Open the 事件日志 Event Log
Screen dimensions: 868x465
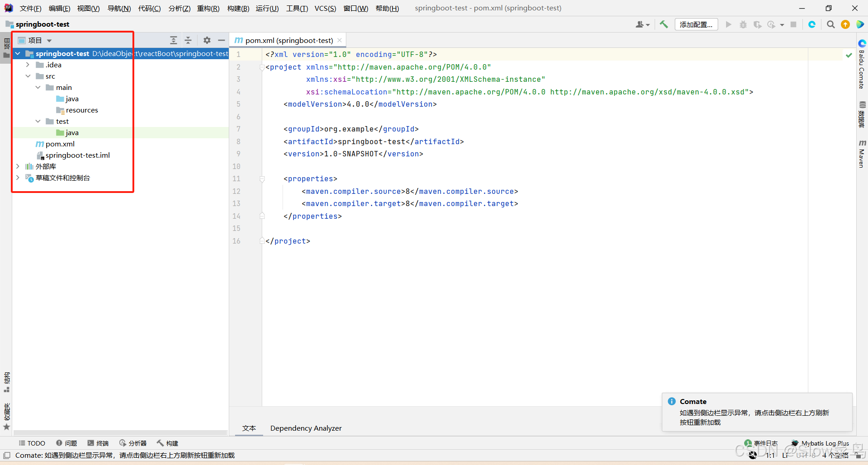(761, 443)
